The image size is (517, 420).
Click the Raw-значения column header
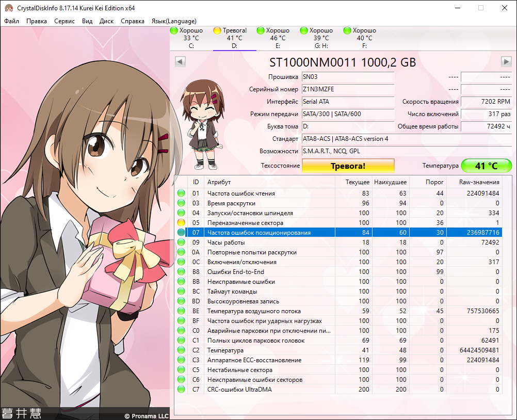(474, 182)
